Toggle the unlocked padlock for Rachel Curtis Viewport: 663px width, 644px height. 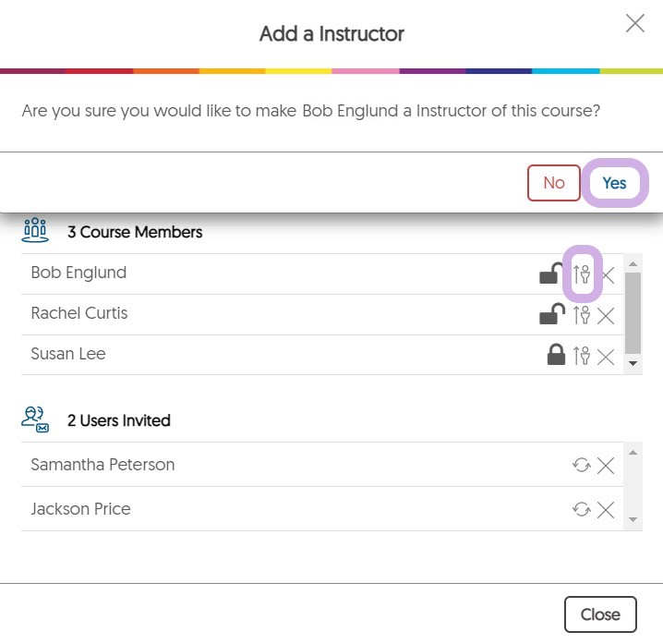pyautogui.click(x=551, y=314)
